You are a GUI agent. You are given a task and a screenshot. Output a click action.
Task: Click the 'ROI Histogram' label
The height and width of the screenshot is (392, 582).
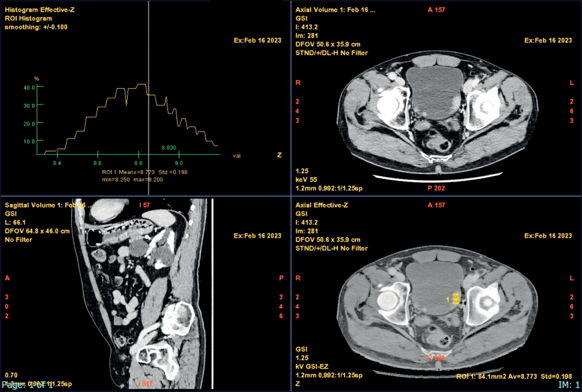(28, 19)
